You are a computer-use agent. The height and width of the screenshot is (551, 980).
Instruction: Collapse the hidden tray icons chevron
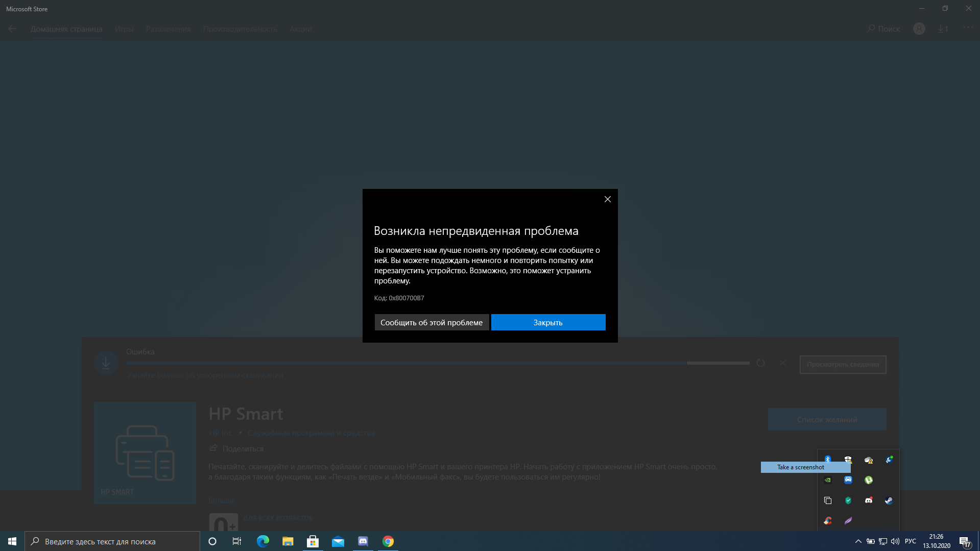tap(858, 541)
